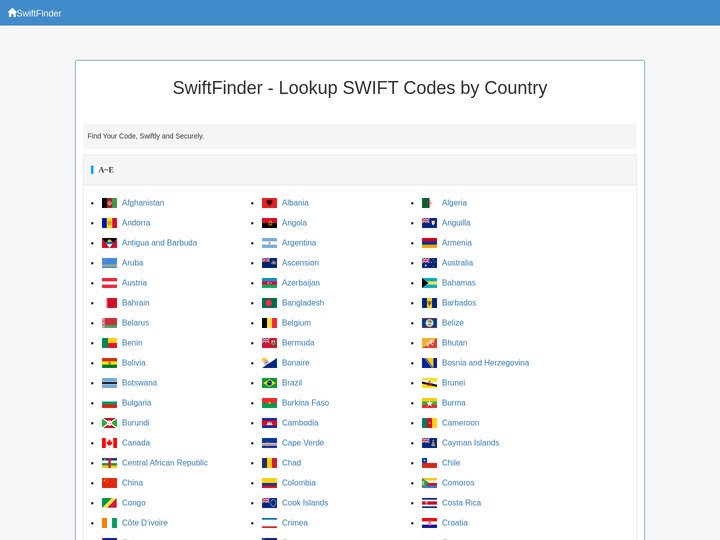The image size is (720, 540).
Task: Click the Brazil flag icon
Action: coord(270,383)
